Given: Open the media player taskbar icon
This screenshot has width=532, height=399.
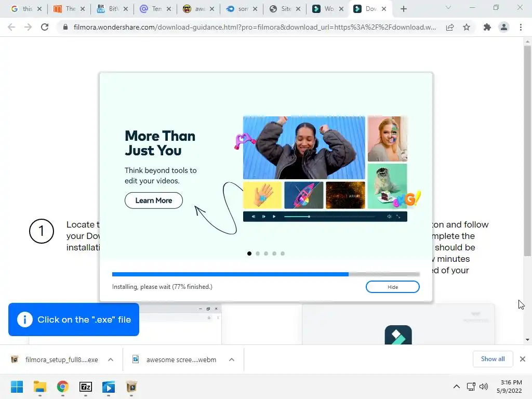Looking at the screenshot, I should click(x=109, y=387).
